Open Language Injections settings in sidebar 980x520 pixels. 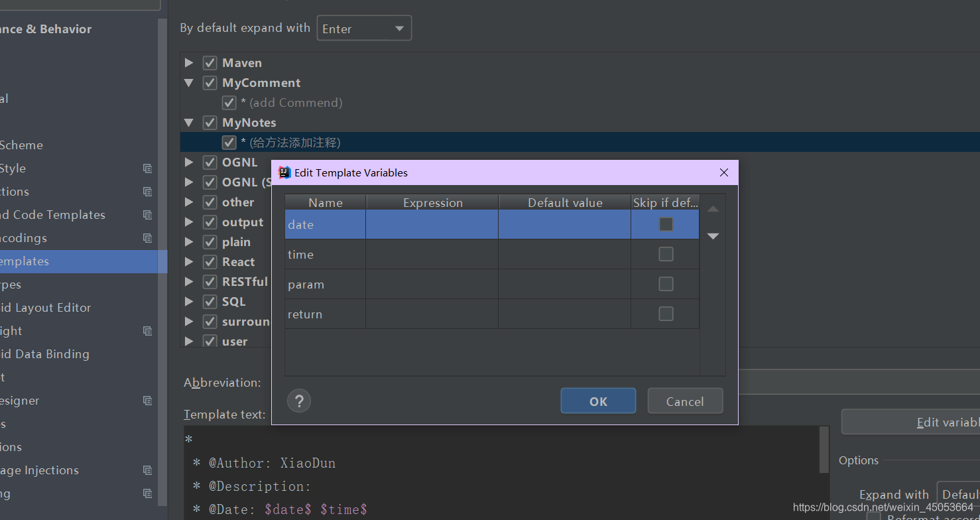click(x=40, y=470)
